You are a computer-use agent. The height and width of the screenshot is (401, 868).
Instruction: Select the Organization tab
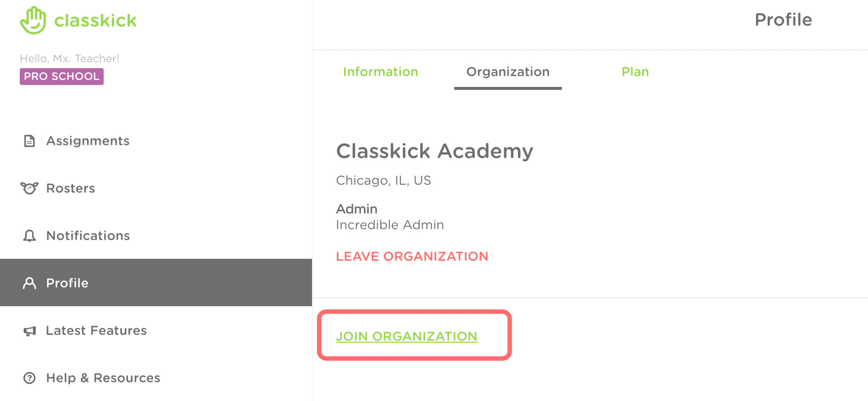tap(508, 72)
